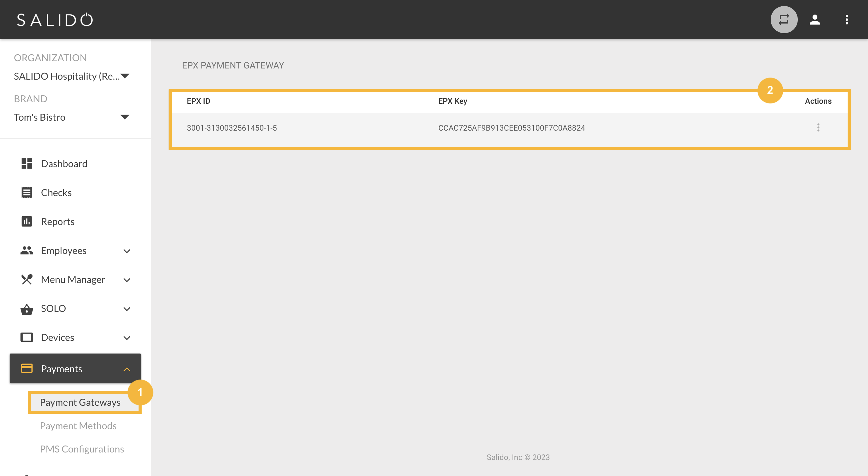Click the Devices menu label
This screenshot has height=476, width=868.
coord(58,337)
